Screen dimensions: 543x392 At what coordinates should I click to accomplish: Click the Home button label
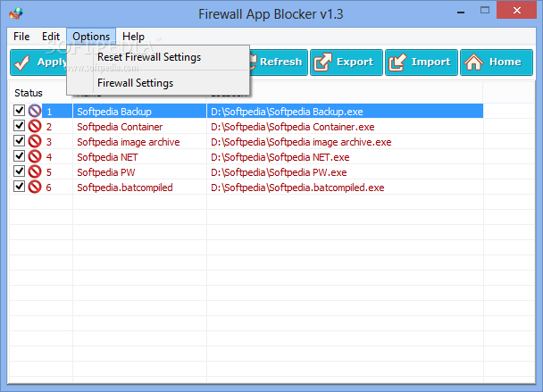(505, 62)
